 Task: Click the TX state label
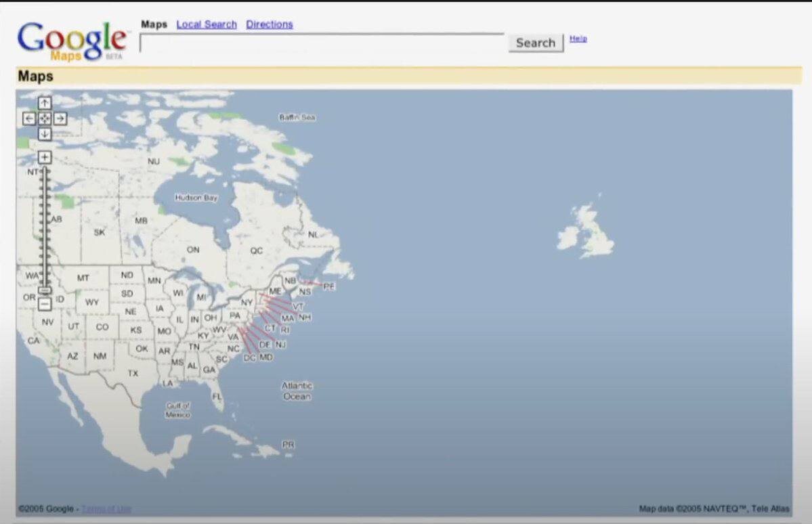(133, 373)
